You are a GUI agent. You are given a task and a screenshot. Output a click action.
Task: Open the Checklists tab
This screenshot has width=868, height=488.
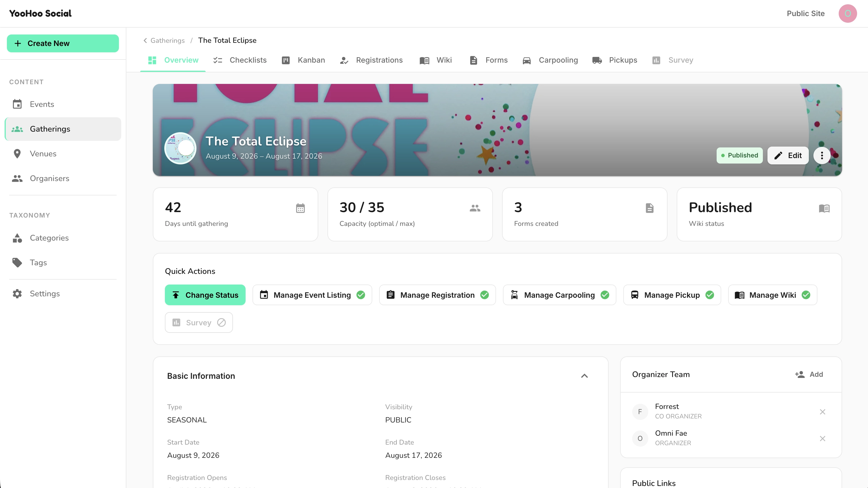tap(240, 60)
